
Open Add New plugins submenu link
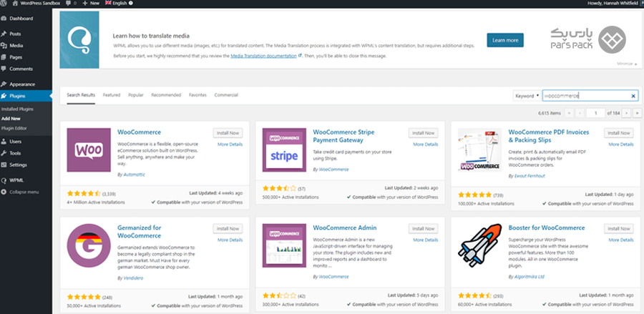click(11, 119)
